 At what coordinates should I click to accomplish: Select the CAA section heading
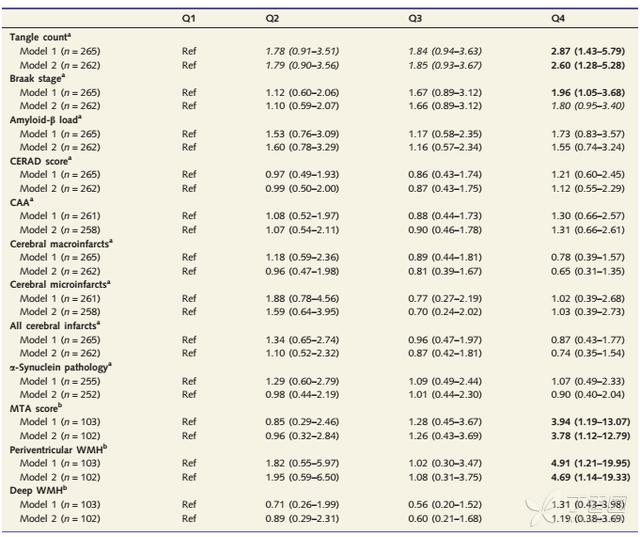21,202
